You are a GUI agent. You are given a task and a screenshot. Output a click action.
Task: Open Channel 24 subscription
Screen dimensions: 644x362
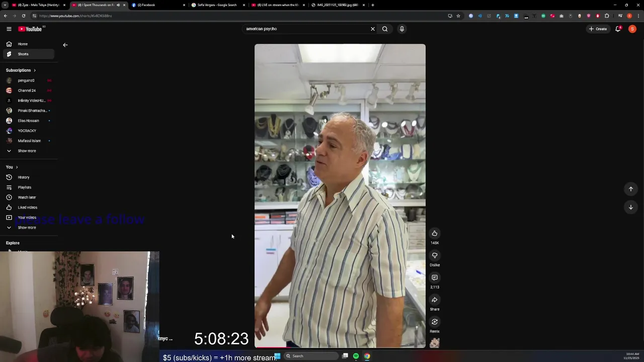click(29, 90)
